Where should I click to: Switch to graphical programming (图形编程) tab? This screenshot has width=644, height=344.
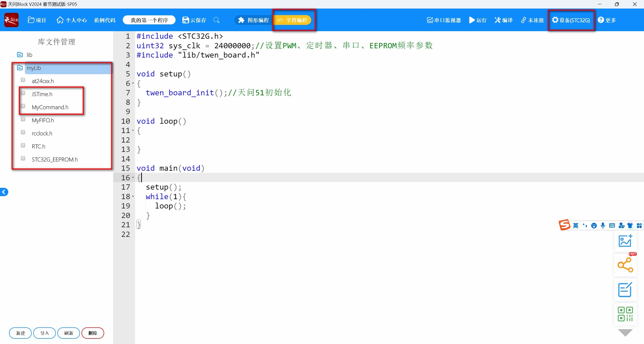(x=254, y=20)
